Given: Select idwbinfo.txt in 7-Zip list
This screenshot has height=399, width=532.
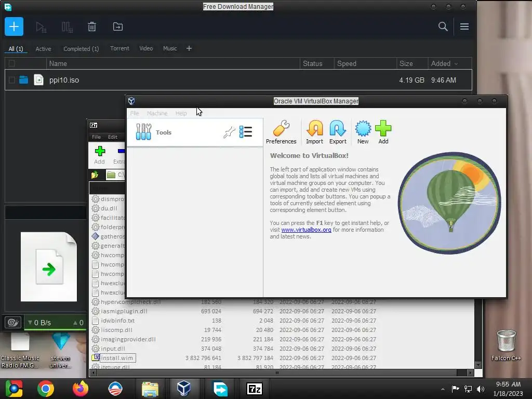Looking at the screenshot, I should tap(118, 321).
